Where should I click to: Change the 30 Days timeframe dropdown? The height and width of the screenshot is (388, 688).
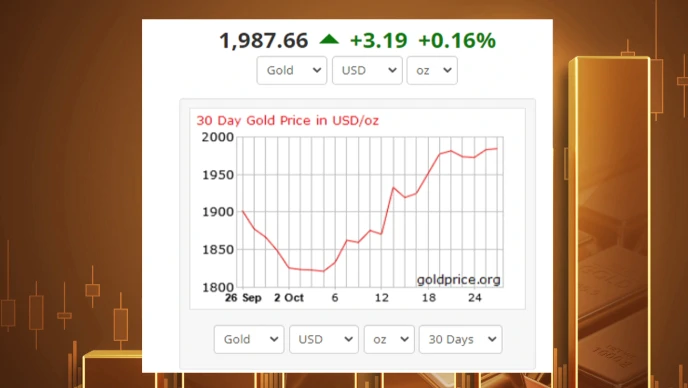tap(461, 339)
